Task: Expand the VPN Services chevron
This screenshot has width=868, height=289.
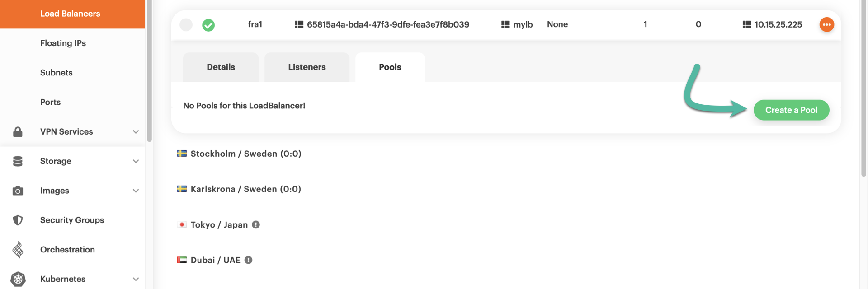Action: pos(136,132)
